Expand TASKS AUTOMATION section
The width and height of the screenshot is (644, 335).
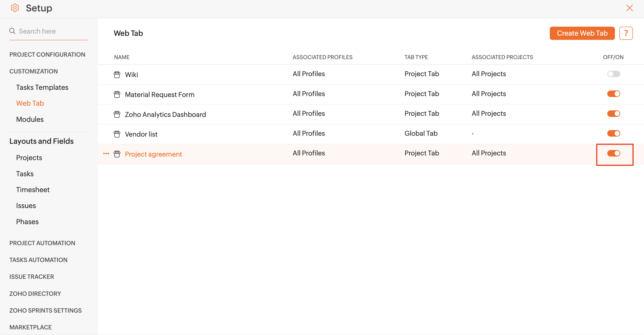tap(38, 260)
